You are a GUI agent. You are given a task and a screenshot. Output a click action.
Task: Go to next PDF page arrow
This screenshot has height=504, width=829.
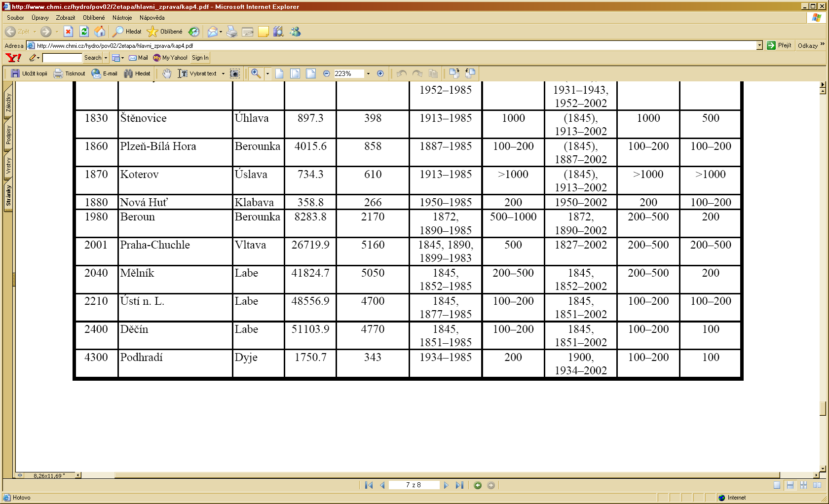click(x=446, y=485)
